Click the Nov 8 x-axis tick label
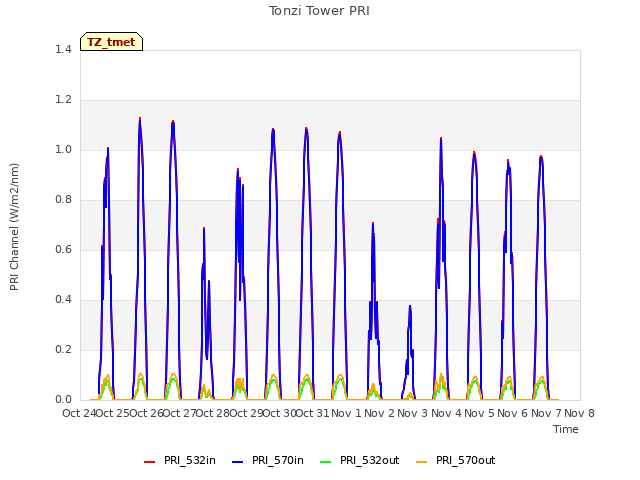 [579, 413]
